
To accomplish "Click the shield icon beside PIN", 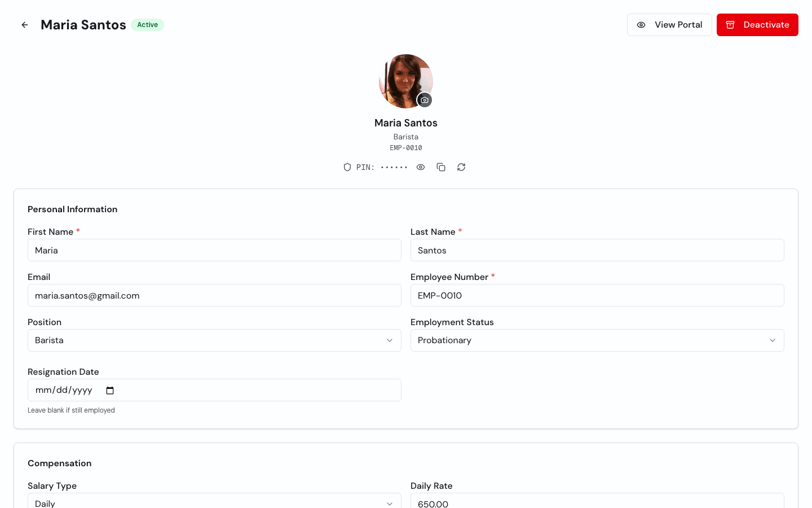I will click(347, 167).
